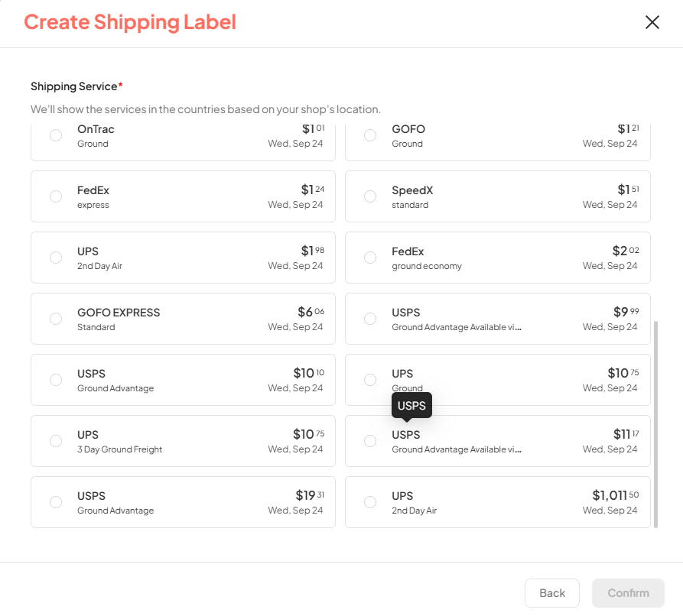Select FedEx express shipping option
This screenshot has width=683, height=616.
tap(56, 196)
